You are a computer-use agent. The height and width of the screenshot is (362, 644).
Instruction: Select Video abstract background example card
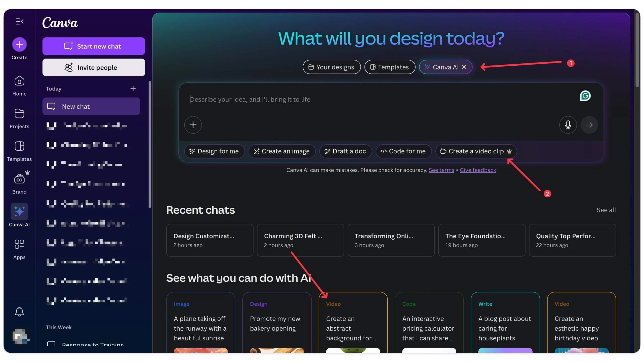[x=353, y=323]
